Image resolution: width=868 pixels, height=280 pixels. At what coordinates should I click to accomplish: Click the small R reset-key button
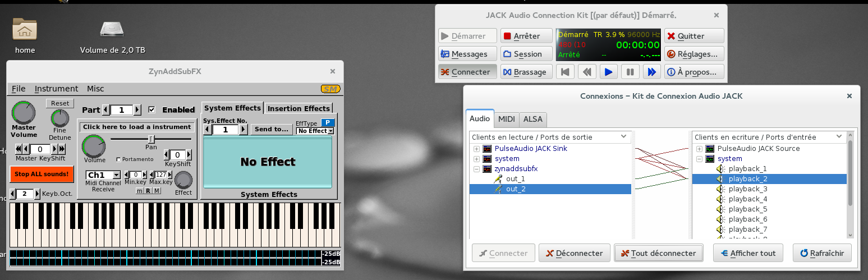[x=148, y=191]
